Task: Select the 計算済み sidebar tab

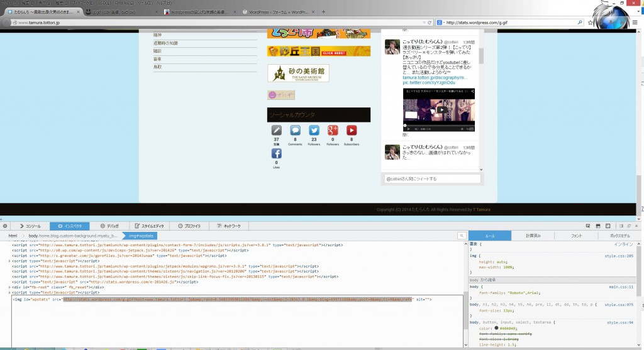Action: (533, 236)
